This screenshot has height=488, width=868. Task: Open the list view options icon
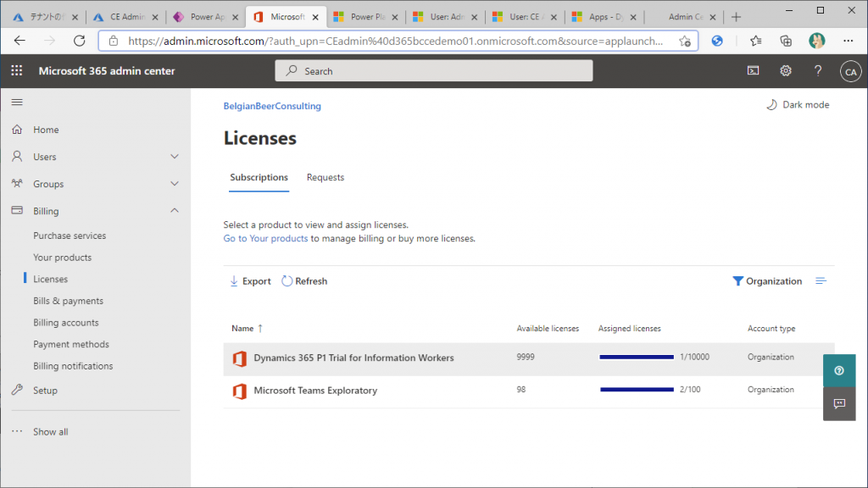(821, 281)
